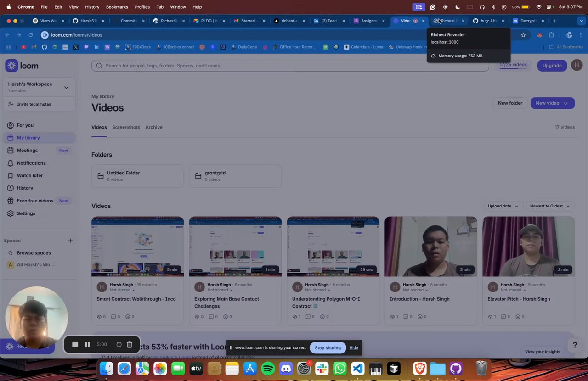The width and height of the screenshot is (588, 381).
Task: Expand Not shared menu on Exploring Main Base
Action: click(220, 290)
